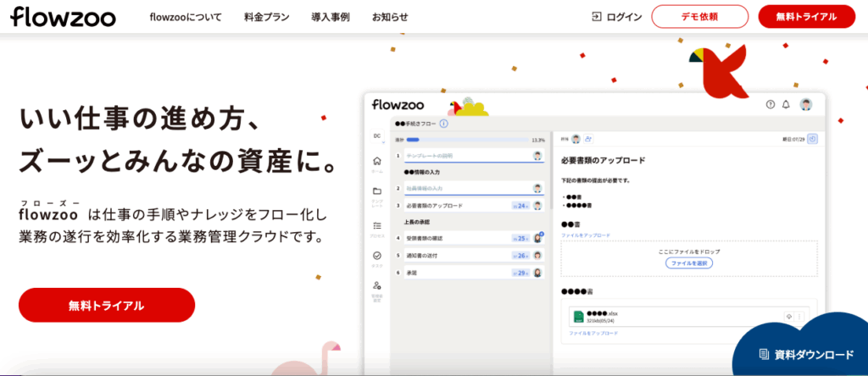
Task: Open the help question mark icon in the app preview
Action: coord(770,104)
